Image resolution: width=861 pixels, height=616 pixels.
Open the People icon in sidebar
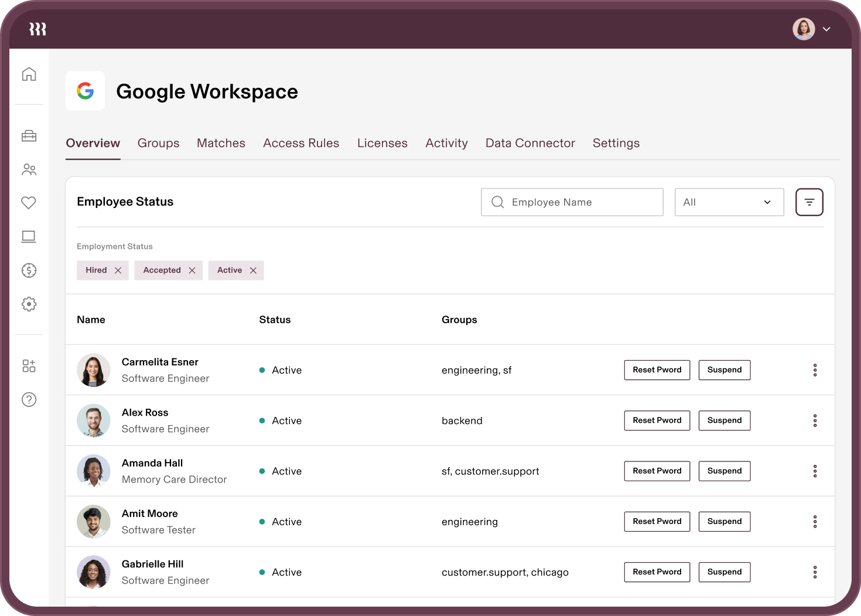(29, 170)
